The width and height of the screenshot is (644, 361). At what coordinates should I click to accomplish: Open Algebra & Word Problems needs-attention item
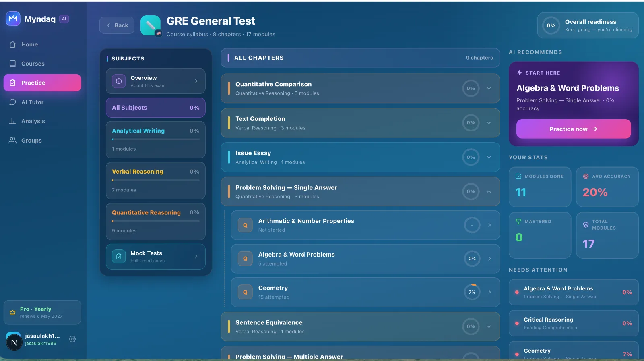click(x=574, y=292)
